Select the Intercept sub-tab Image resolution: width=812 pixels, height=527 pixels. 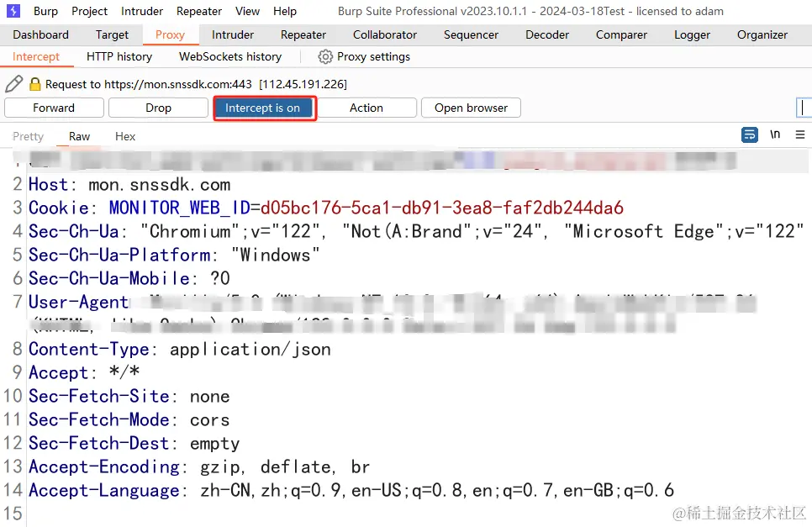point(36,56)
